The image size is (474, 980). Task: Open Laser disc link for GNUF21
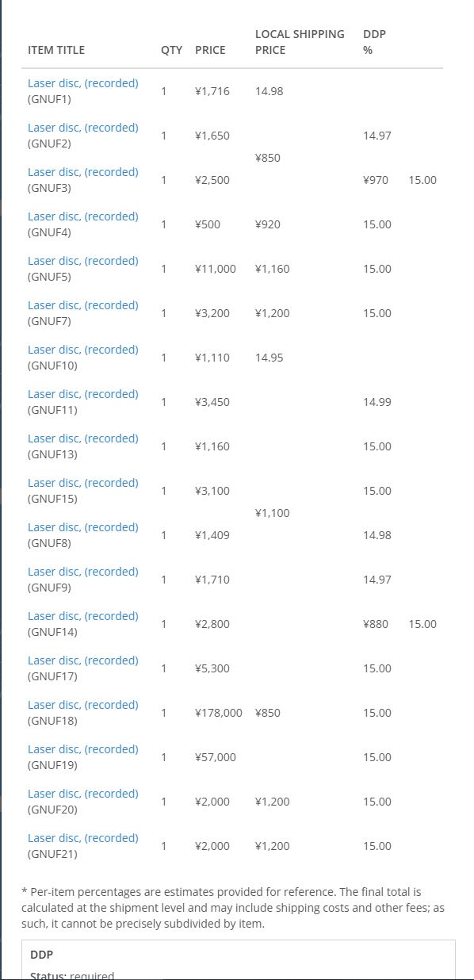[82, 838]
